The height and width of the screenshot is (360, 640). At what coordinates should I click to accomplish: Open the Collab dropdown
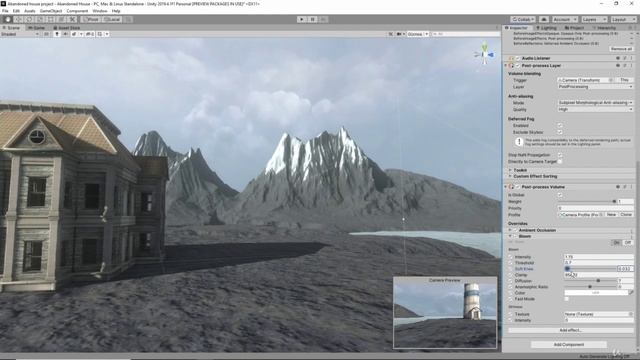pos(523,19)
